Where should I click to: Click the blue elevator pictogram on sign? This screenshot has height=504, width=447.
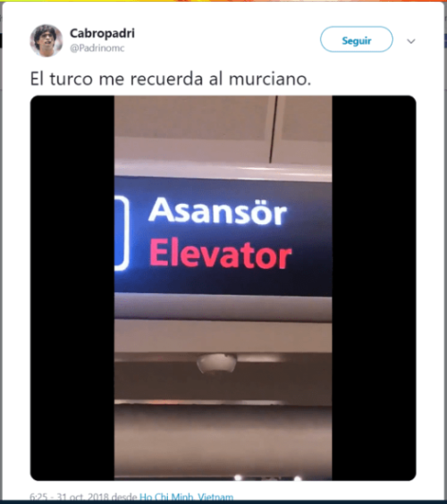(122, 233)
